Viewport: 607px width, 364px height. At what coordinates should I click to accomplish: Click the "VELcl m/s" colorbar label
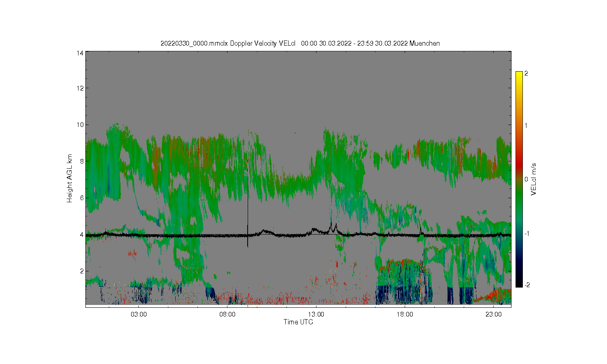point(534,179)
